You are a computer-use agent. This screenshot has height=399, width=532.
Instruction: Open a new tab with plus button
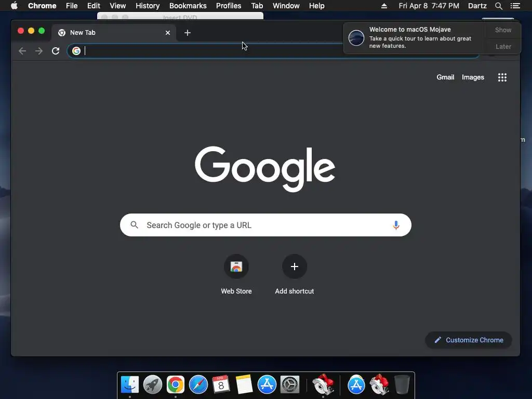187,33
